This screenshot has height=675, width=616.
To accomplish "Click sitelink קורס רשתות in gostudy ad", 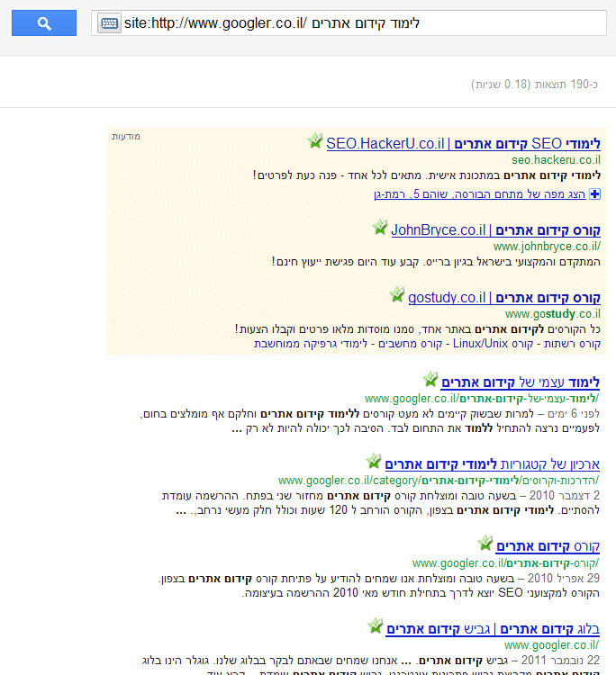I will click(572, 344).
